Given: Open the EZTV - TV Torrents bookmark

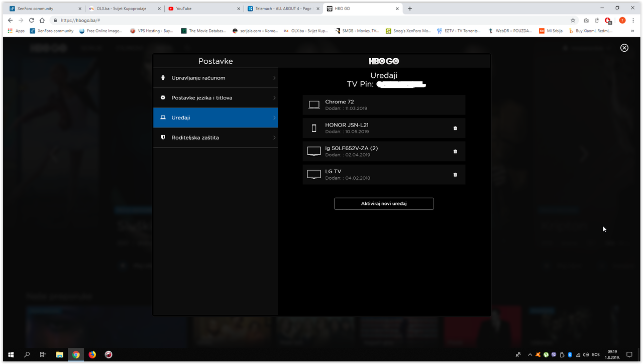Looking at the screenshot, I should pyautogui.click(x=458, y=31).
